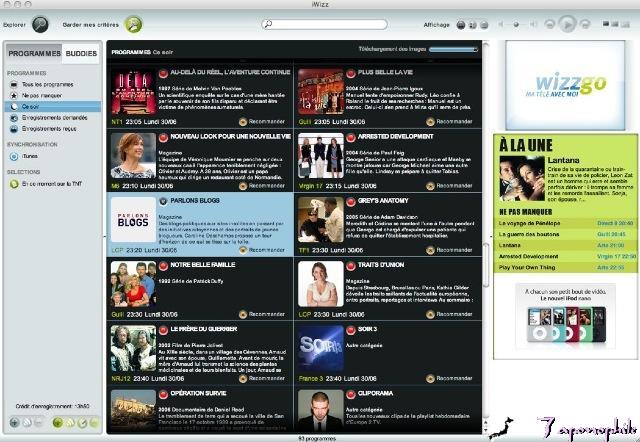Image resolution: width=640 pixels, height=442 pixels.
Task: Click the Explorer magnifier button
Action: point(40,24)
